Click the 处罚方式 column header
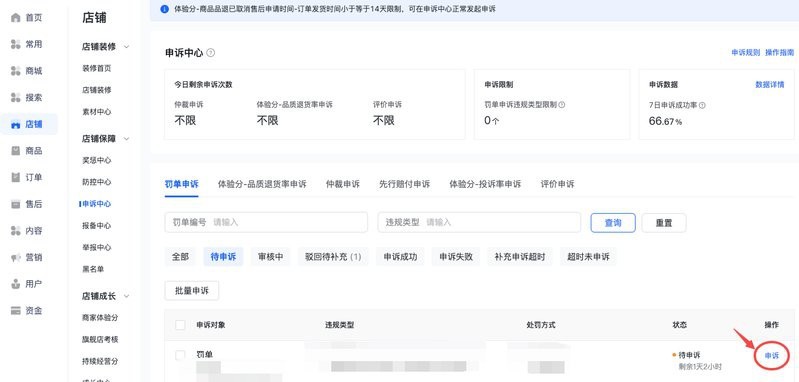The height and width of the screenshot is (382, 799). coord(541,325)
